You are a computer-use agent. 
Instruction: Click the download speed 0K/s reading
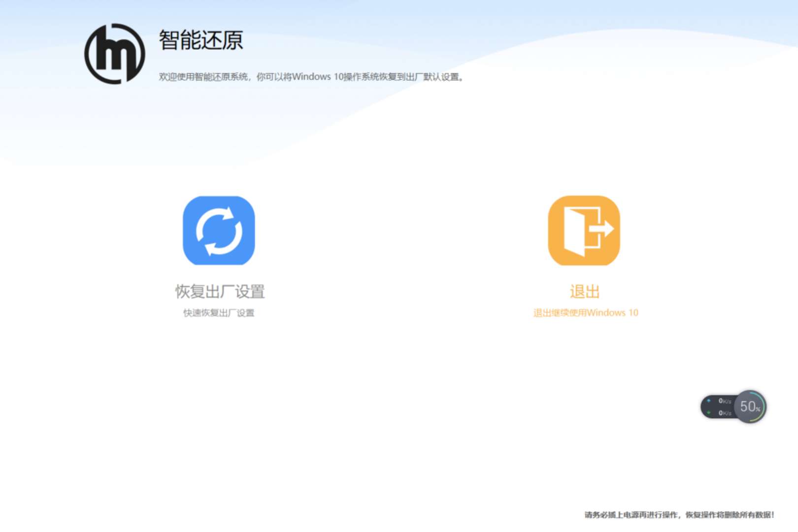click(x=724, y=413)
